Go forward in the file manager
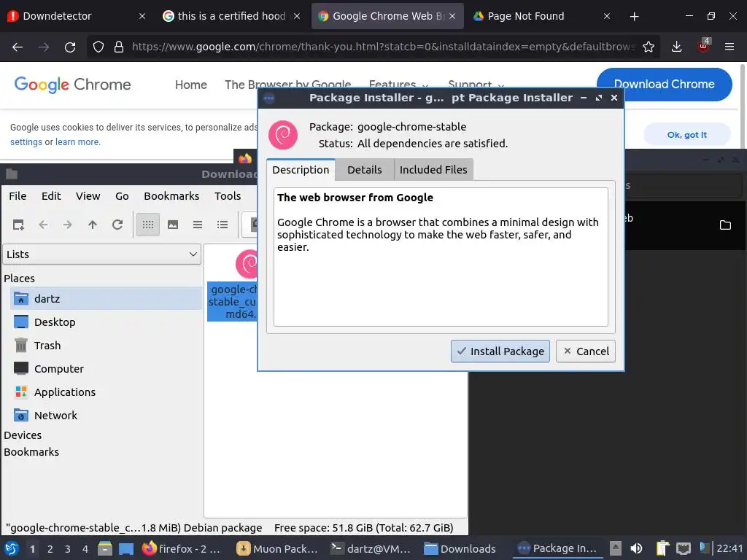Viewport: 747px width, 560px height. point(68,225)
